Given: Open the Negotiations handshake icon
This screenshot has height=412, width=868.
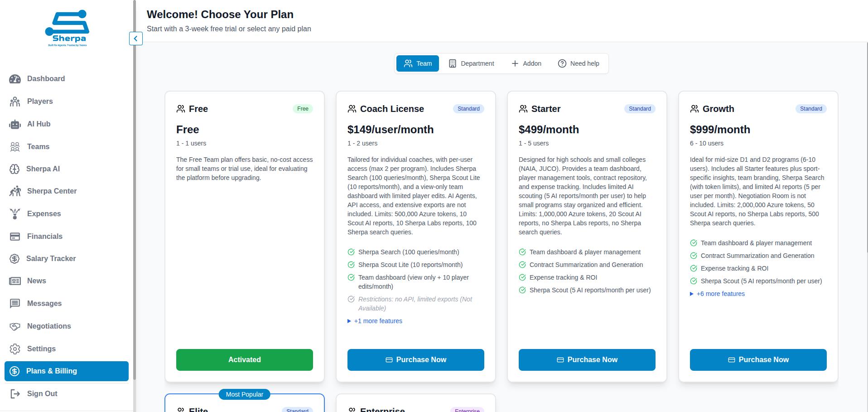Looking at the screenshot, I should (x=15, y=326).
